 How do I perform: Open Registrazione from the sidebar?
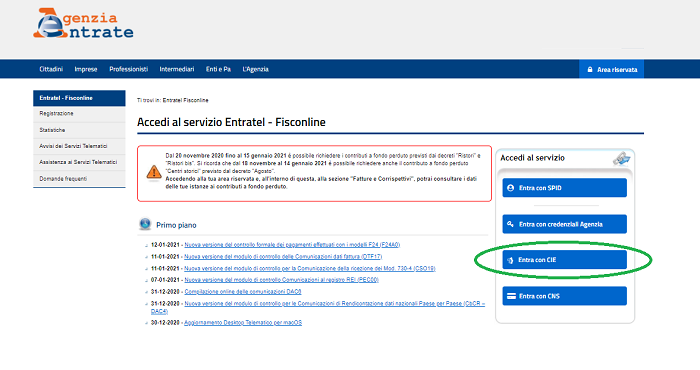pos(79,114)
